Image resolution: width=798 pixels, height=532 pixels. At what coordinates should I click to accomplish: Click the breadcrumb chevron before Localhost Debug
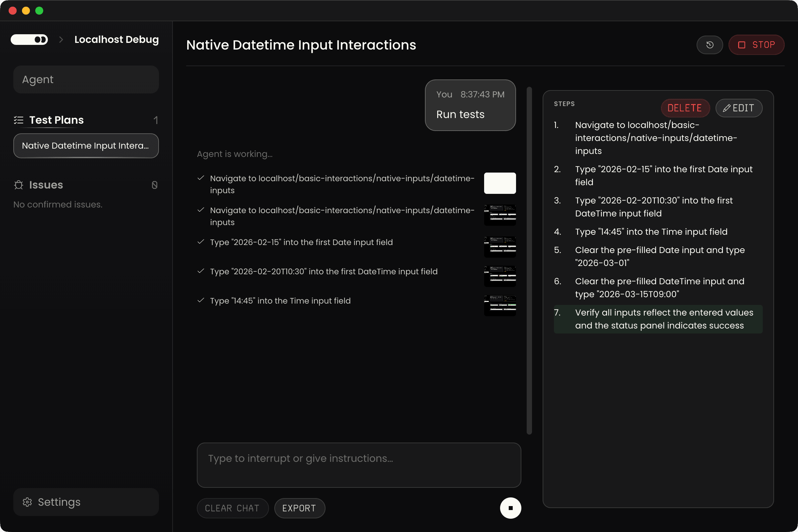[61, 40]
